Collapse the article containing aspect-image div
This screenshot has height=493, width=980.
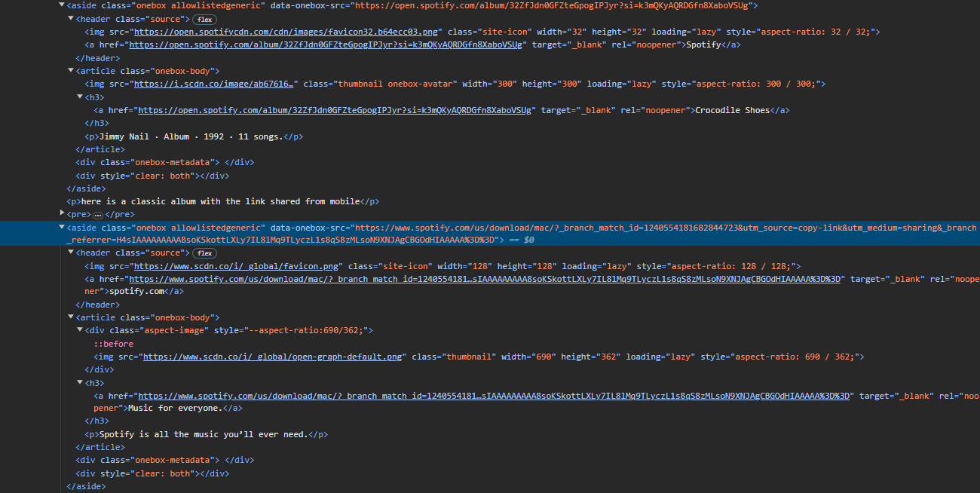71,317
